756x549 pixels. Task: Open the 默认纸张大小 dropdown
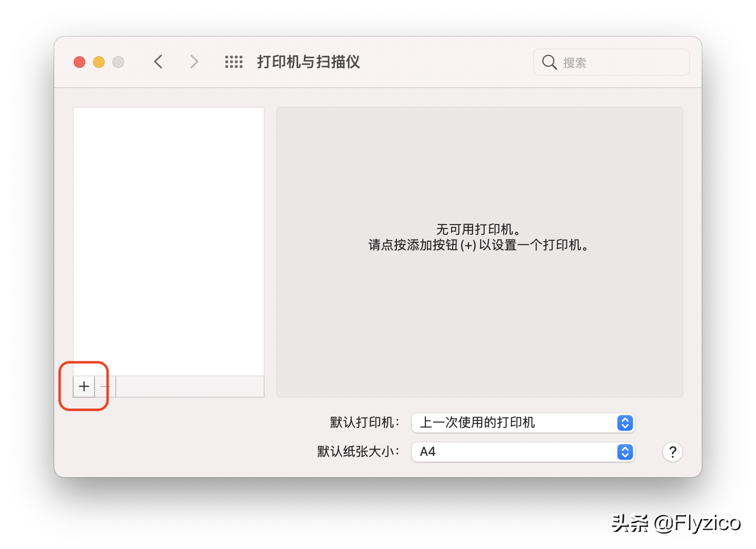(x=522, y=452)
